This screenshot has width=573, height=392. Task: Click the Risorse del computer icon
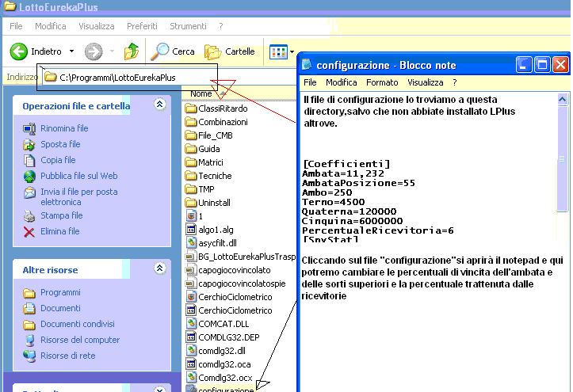pos(29,341)
